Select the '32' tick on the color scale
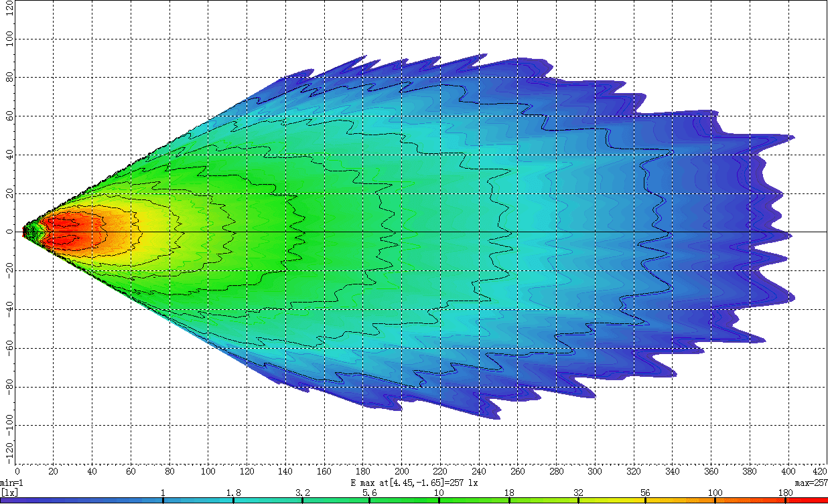This screenshot has height=504, width=828. point(577,493)
